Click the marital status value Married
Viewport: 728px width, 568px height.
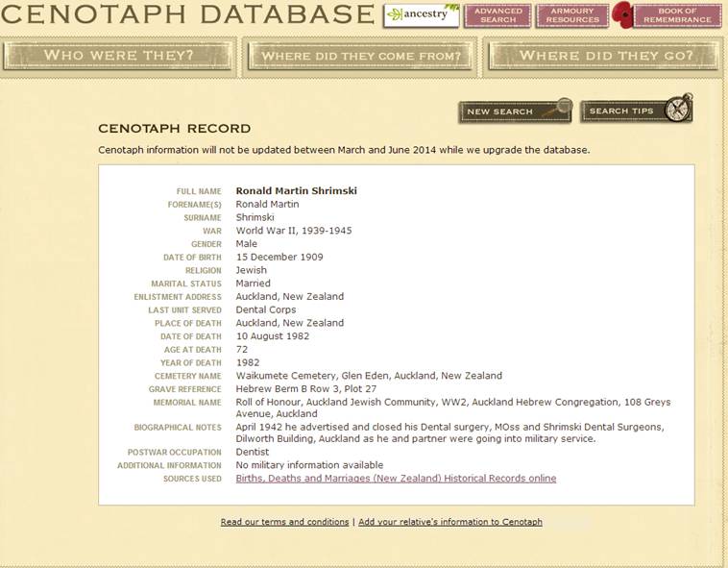tap(253, 284)
